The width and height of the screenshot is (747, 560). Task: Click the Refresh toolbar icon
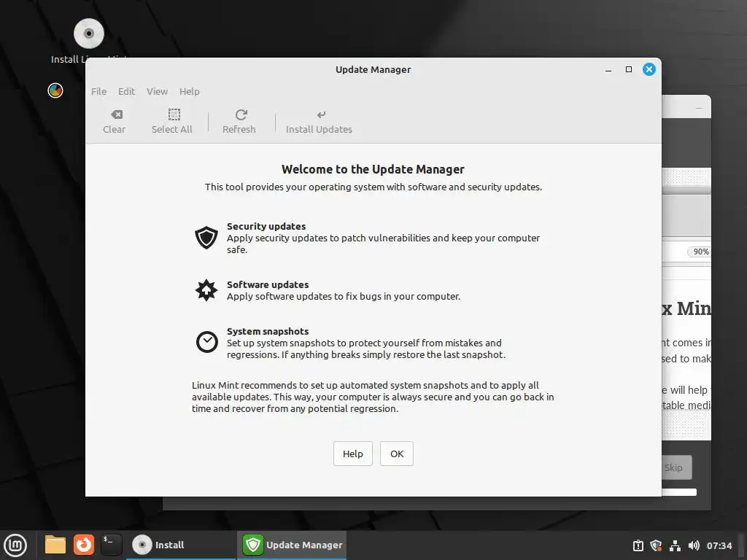[241, 114]
